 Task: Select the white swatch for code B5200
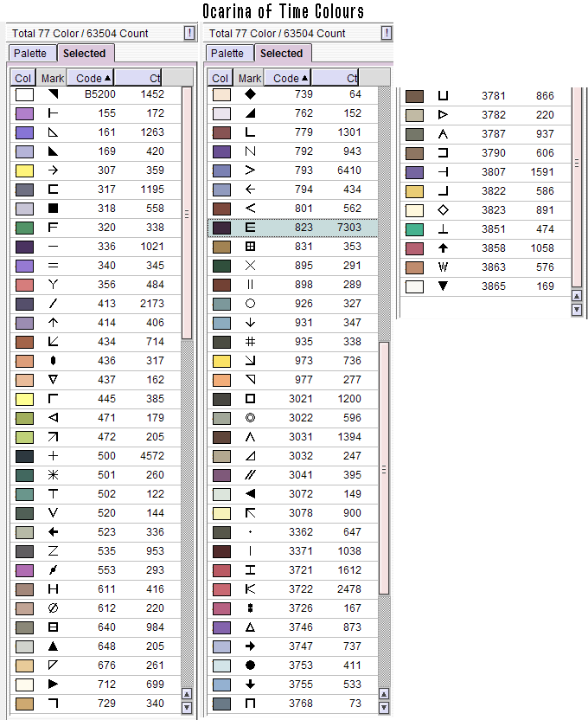tap(24, 94)
